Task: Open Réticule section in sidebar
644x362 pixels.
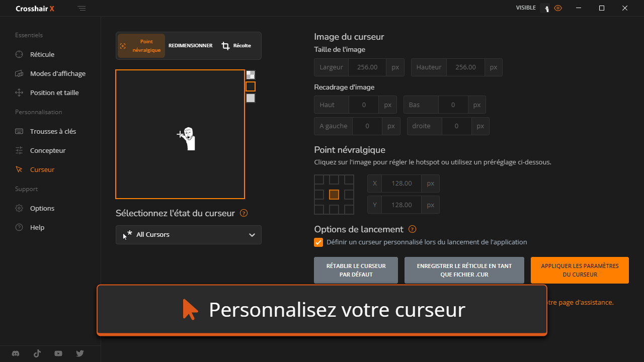Action: click(42, 54)
